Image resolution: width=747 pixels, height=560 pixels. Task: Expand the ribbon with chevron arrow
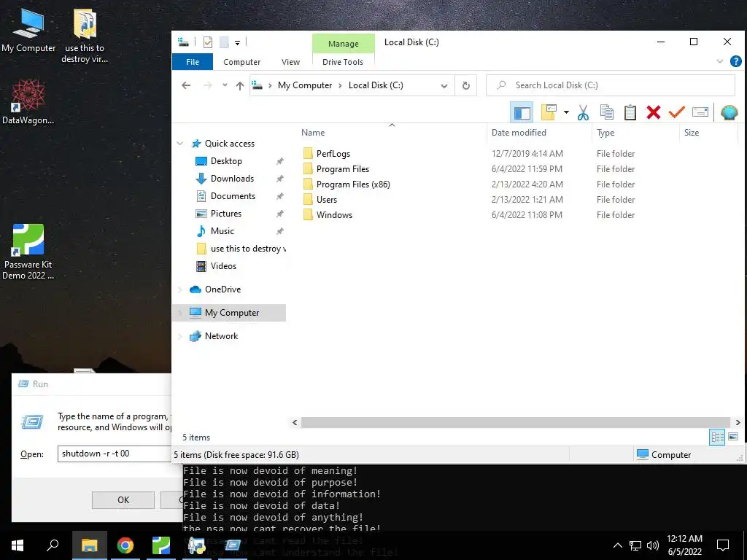(x=720, y=61)
